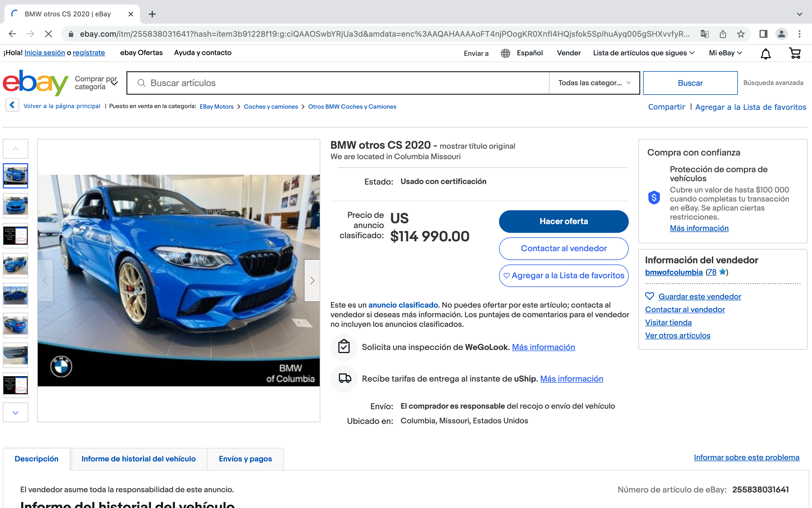
Task: Expand the Mi eBay menu
Action: 725,53
